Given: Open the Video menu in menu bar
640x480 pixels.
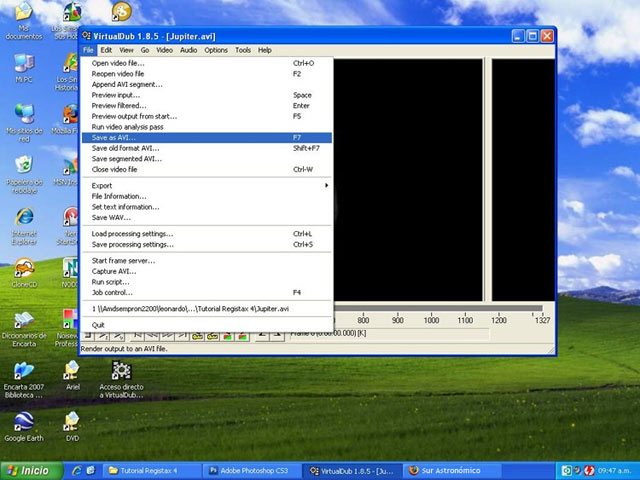Looking at the screenshot, I should tap(164, 49).
